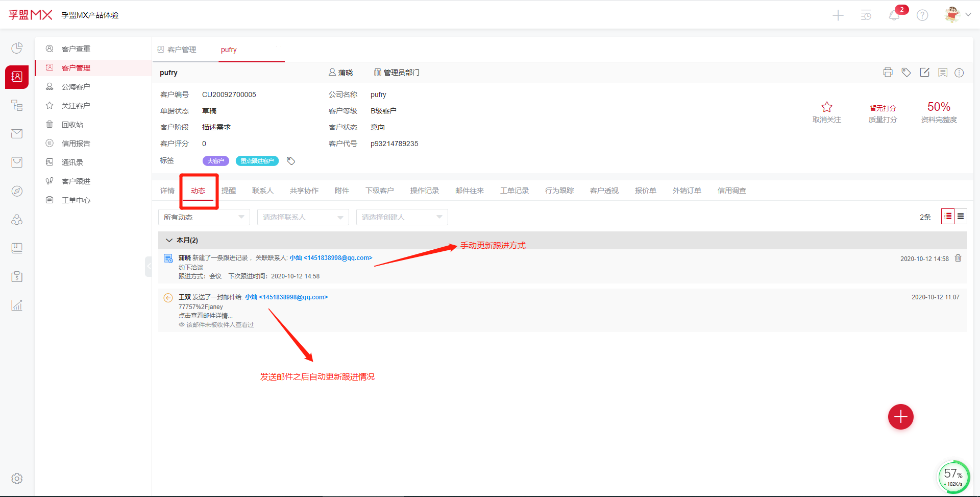This screenshot has width=980, height=497.
Task: Click the 大客户 purple tag
Action: (215, 161)
